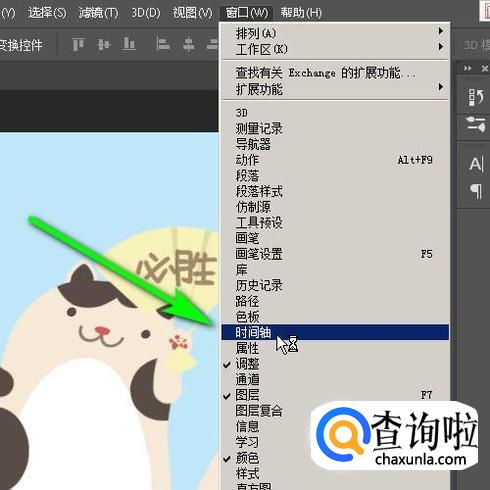This screenshot has width=490, height=490.
Task: Open the Character panel icon
Action: [476, 164]
